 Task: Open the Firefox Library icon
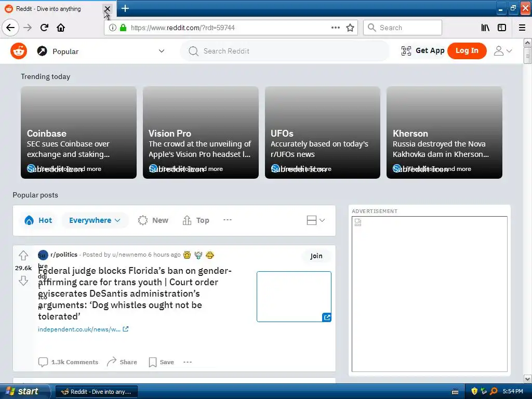click(486, 28)
